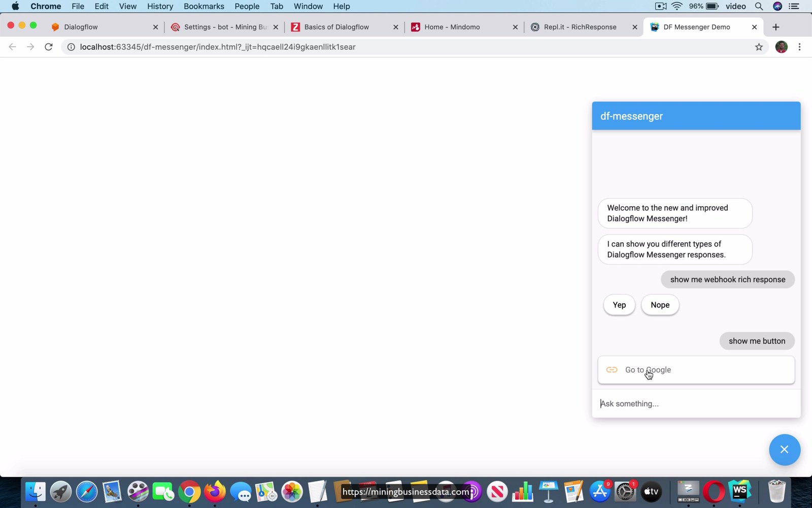Bookmark this page with the star icon

coord(759,47)
